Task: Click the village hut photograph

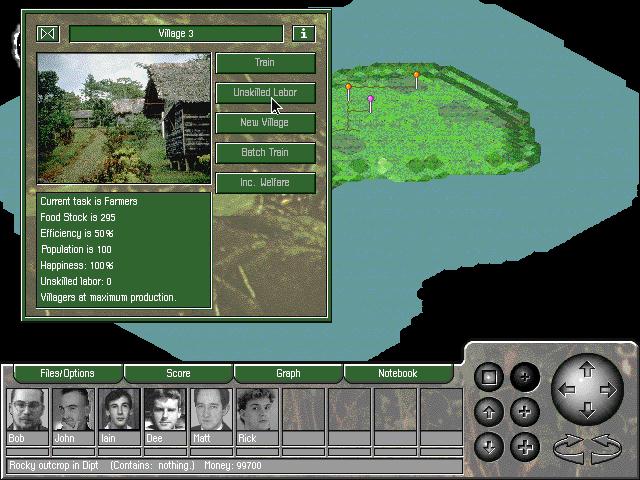Action: pyautogui.click(x=124, y=118)
